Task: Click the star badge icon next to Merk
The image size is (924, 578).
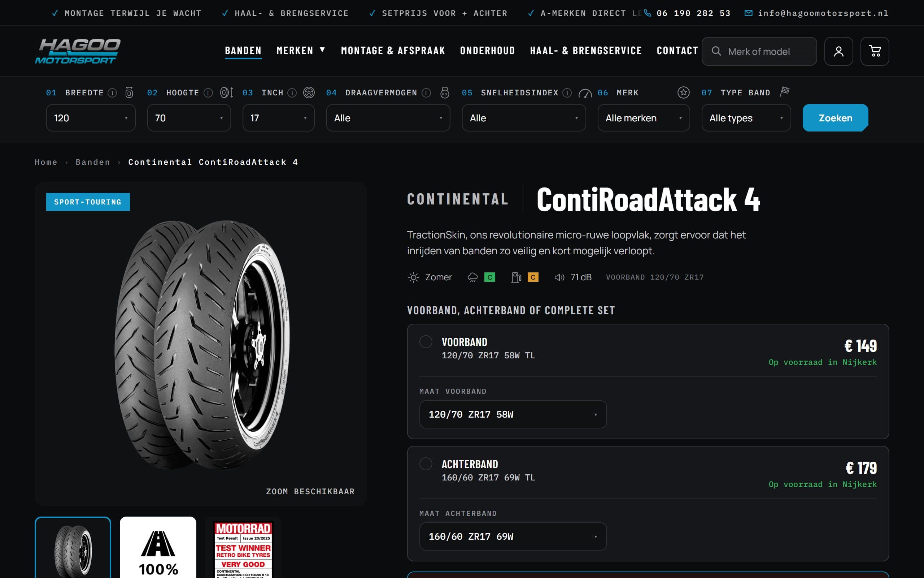Action: pos(684,92)
